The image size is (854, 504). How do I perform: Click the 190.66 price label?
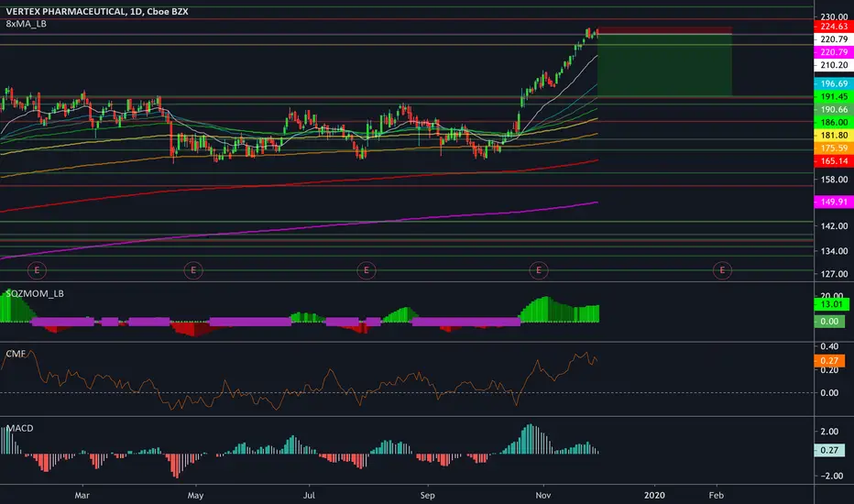click(x=833, y=110)
